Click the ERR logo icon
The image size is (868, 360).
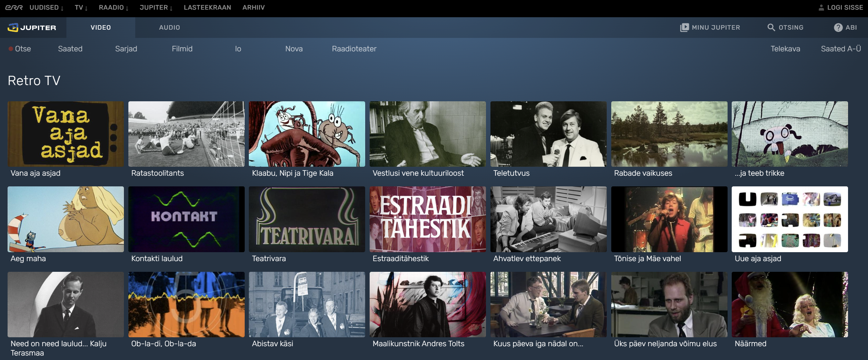click(14, 8)
